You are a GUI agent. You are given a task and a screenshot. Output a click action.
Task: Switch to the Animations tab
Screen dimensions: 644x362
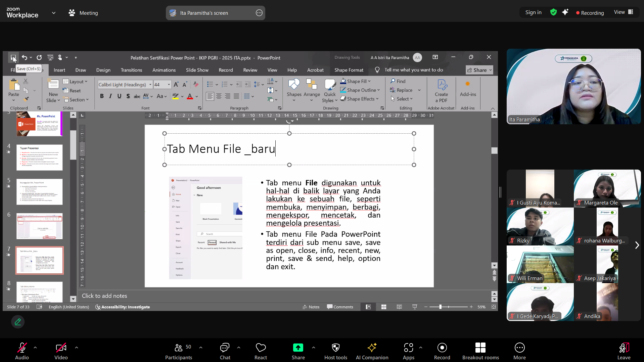[x=164, y=70]
